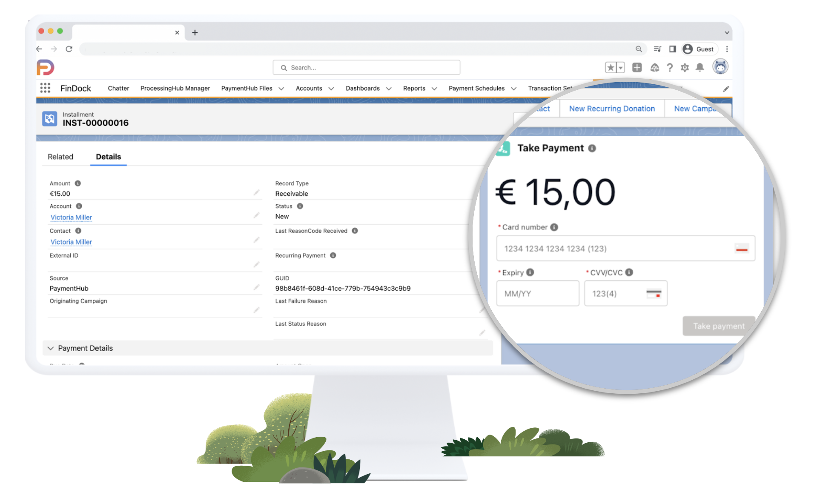Click the browser forward arrow
The image size is (820, 504).
(x=54, y=49)
